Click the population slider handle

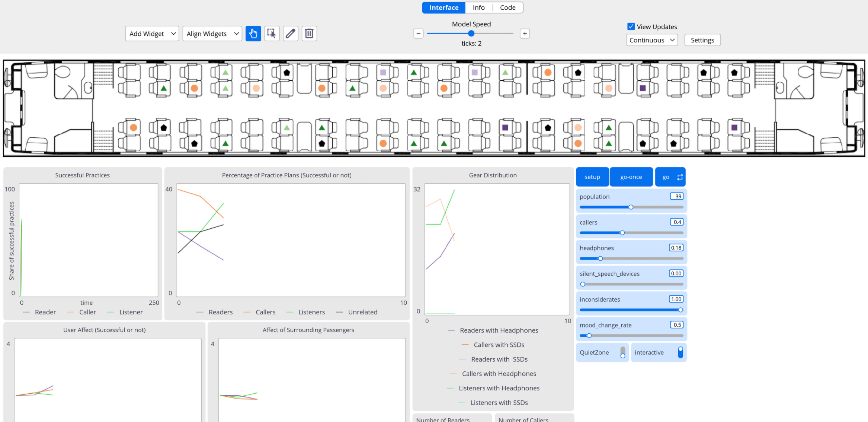pyautogui.click(x=631, y=207)
